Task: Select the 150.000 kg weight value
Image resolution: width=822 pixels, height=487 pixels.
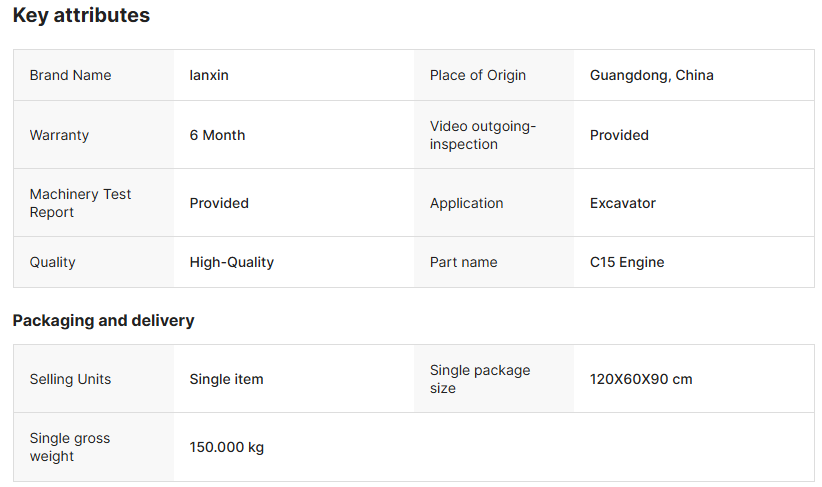Action: pyautogui.click(x=226, y=447)
